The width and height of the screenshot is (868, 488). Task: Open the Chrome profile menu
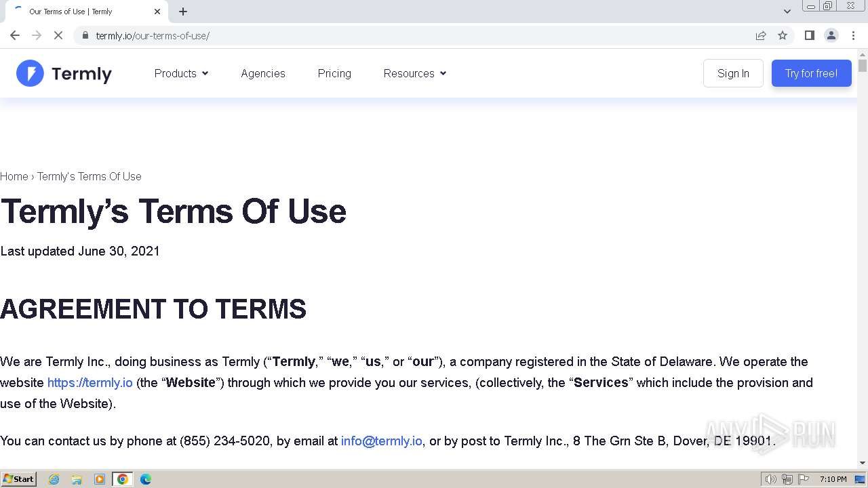(x=831, y=35)
